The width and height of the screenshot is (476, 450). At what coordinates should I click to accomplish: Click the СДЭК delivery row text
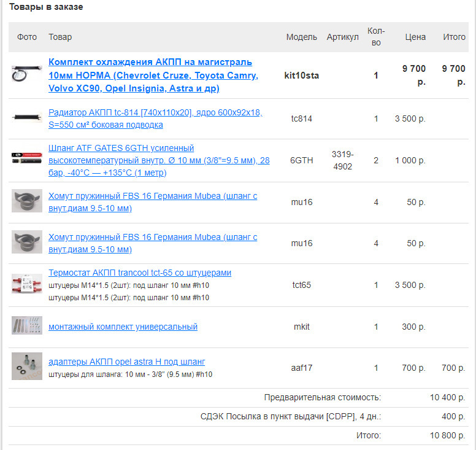coord(291,416)
